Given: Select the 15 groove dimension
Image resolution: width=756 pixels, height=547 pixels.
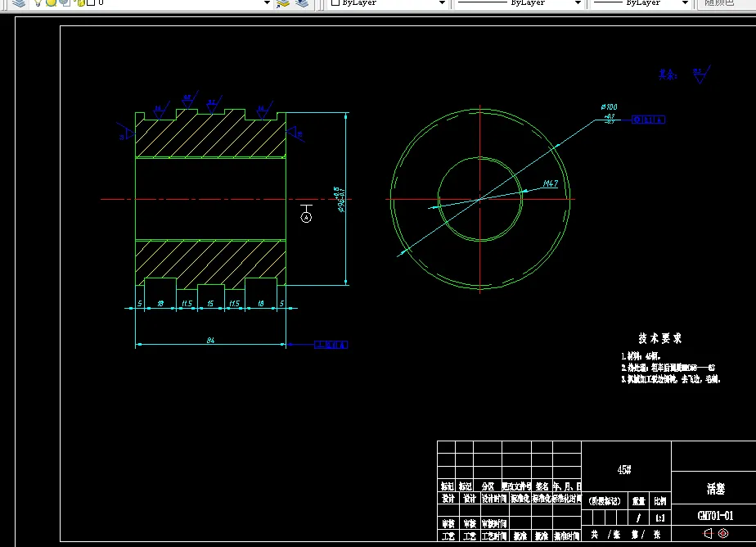Looking at the screenshot, I should click(x=210, y=304).
